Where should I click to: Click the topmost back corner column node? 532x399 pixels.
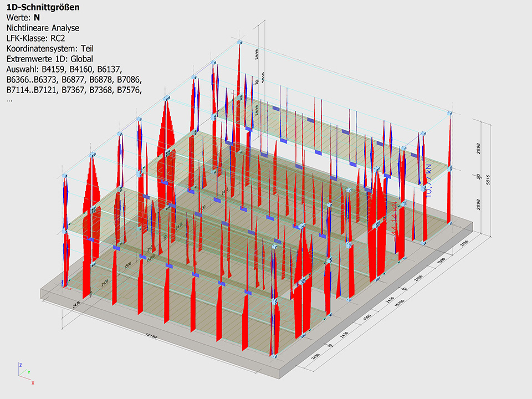pos(239,42)
